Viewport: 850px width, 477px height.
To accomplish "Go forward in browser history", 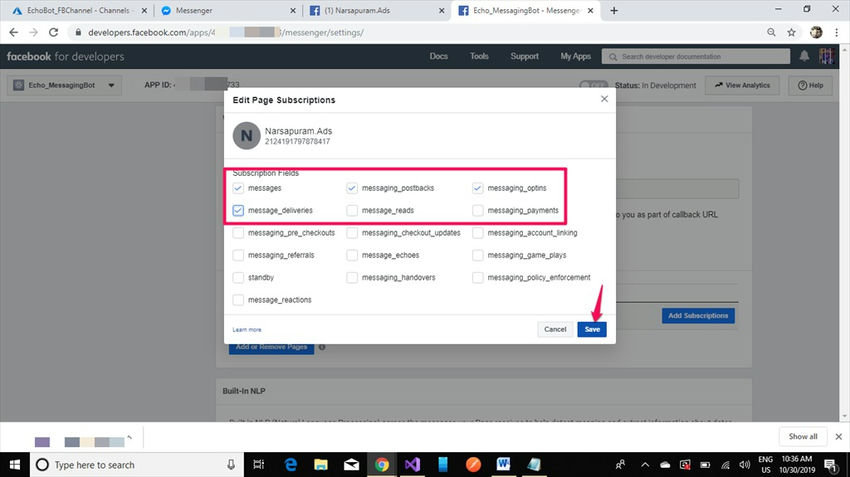I will (x=34, y=33).
